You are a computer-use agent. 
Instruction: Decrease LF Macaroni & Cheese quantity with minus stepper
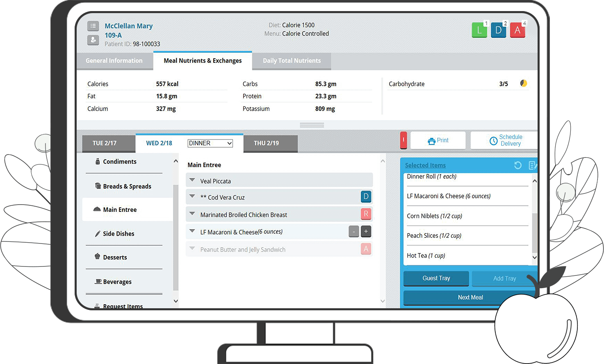point(353,231)
